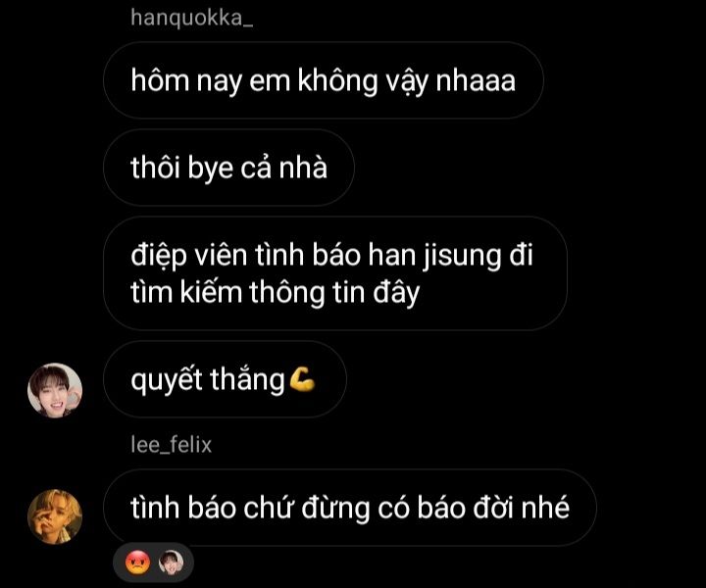
Task: Tap the words 'cả nhà' in second bubble
Action: click(x=283, y=168)
